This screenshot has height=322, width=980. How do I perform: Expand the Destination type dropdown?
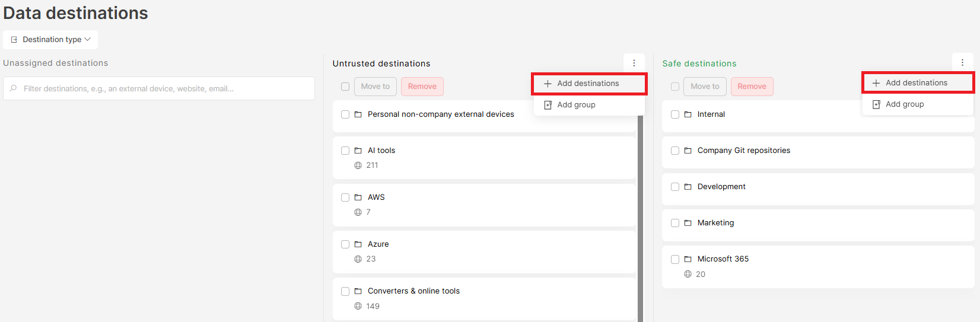click(x=50, y=40)
